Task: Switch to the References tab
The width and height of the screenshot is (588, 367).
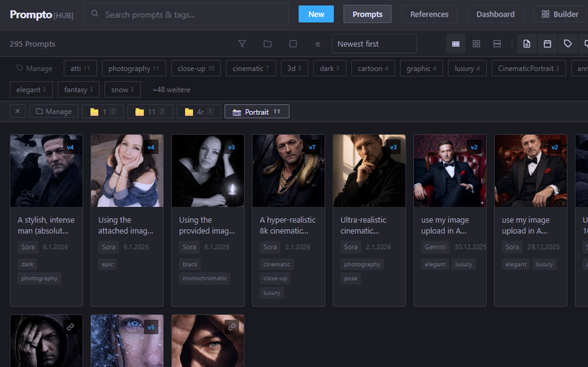Action: point(429,14)
